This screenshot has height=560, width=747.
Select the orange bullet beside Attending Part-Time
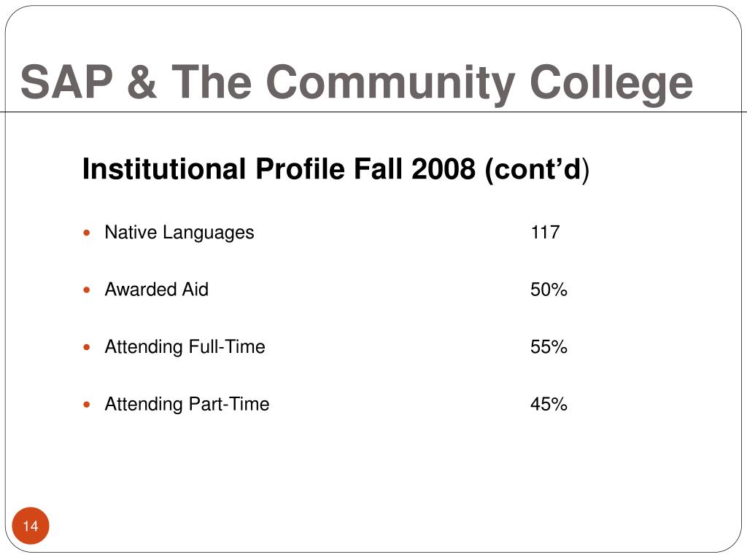tap(87, 405)
